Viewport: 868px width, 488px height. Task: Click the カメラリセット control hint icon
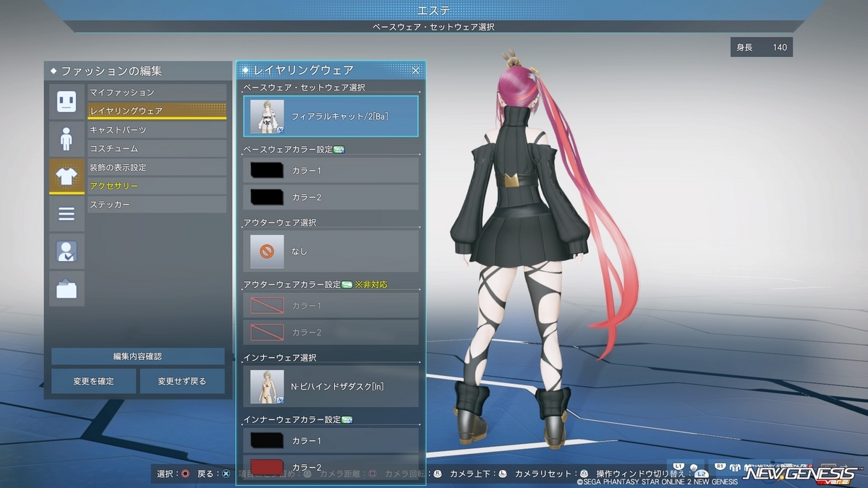click(584, 474)
